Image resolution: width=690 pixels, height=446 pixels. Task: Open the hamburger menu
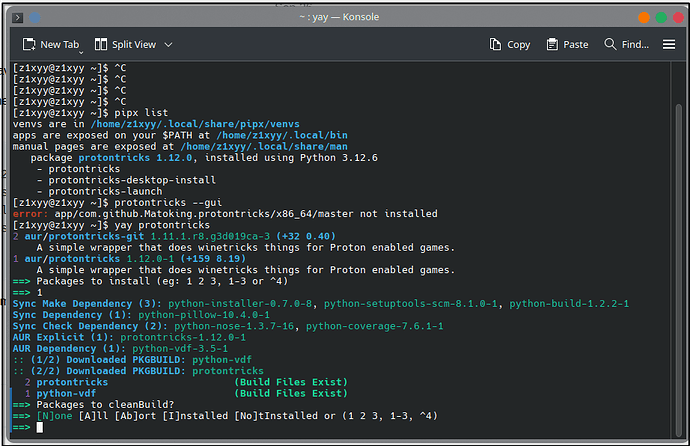point(669,44)
